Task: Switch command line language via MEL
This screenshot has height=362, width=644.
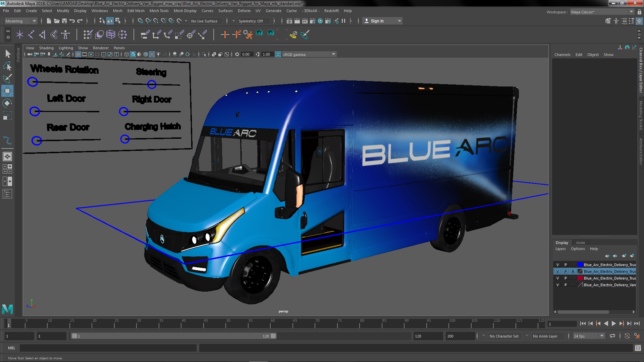Action: 12,348
